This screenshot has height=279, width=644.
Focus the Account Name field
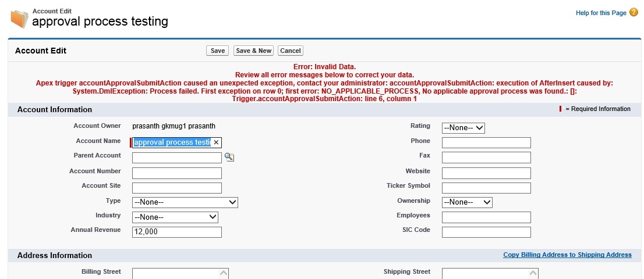(x=176, y=142)
